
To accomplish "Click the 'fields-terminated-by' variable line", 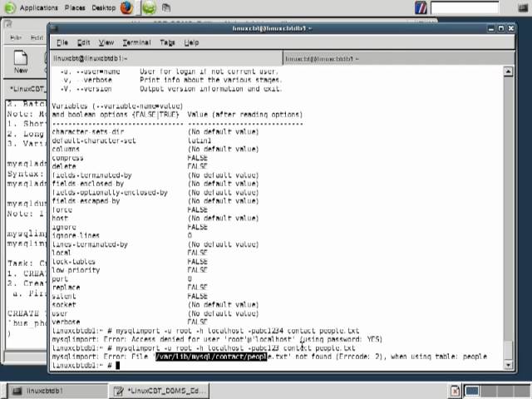I will point(92,175).
